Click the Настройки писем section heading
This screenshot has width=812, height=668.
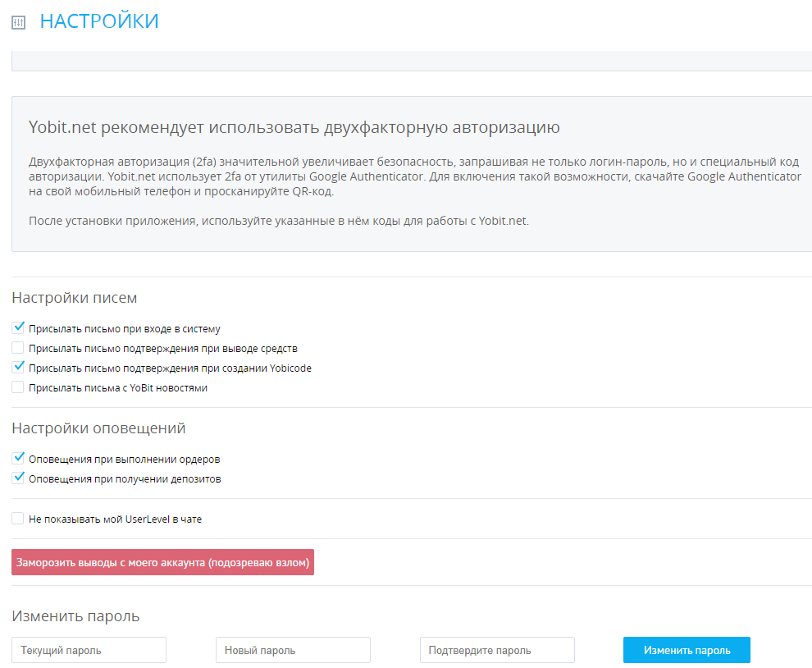tap(75, 298)
